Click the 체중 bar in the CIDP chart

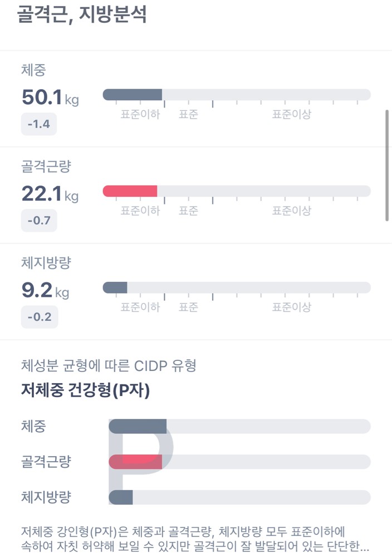point(239,427)
